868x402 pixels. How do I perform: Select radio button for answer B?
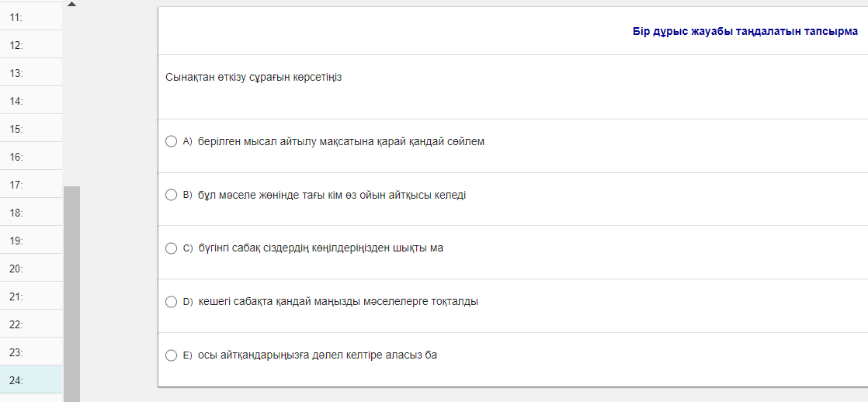(x=172, y=195)
